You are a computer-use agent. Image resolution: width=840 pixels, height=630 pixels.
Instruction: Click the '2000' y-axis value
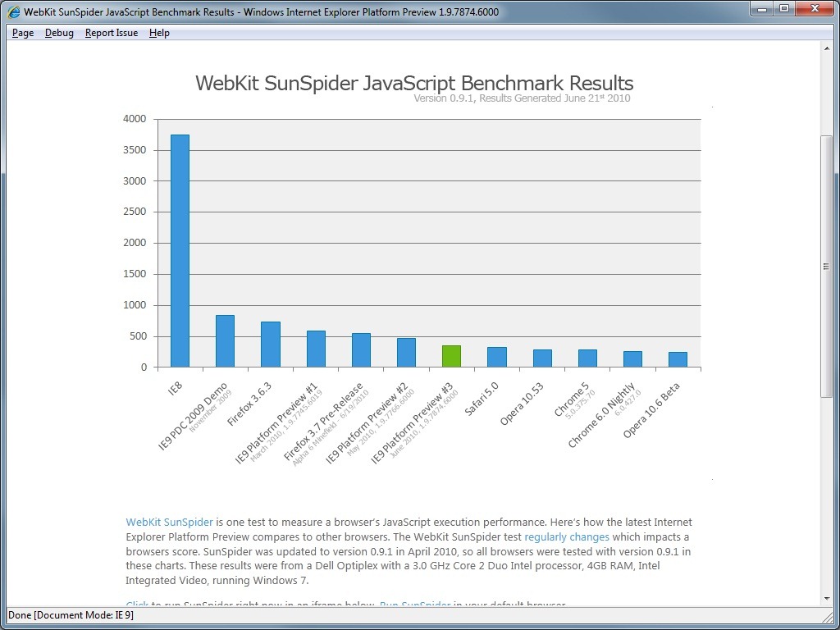[x=135, y=243]
